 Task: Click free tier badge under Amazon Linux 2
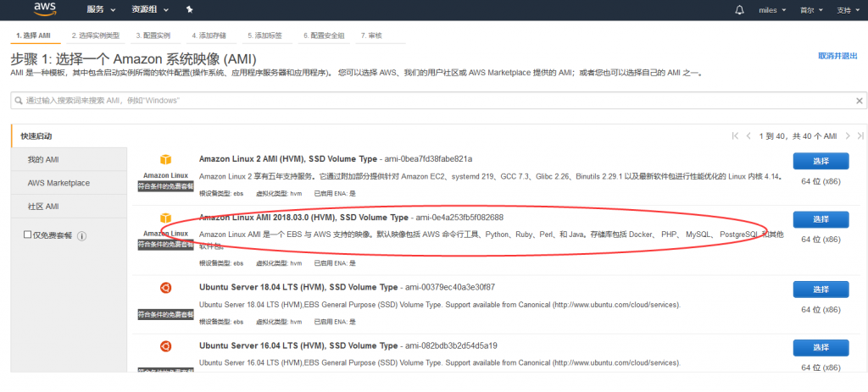click(x=165, y=186)
